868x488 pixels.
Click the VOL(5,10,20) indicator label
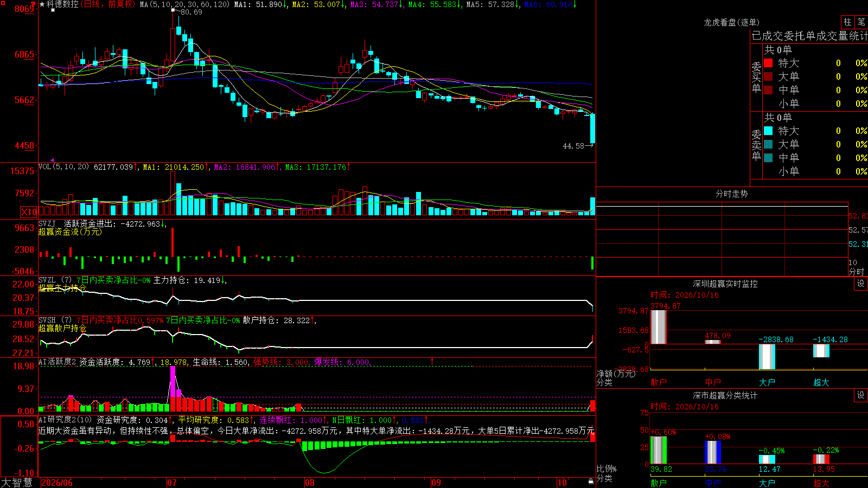coord(64,167)
